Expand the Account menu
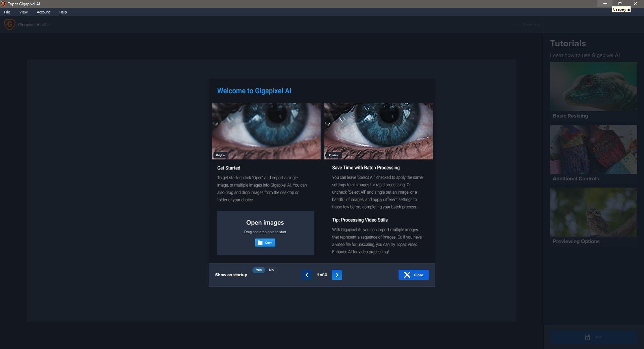This screenshot has height=349, width=644. tap(43, 12)
